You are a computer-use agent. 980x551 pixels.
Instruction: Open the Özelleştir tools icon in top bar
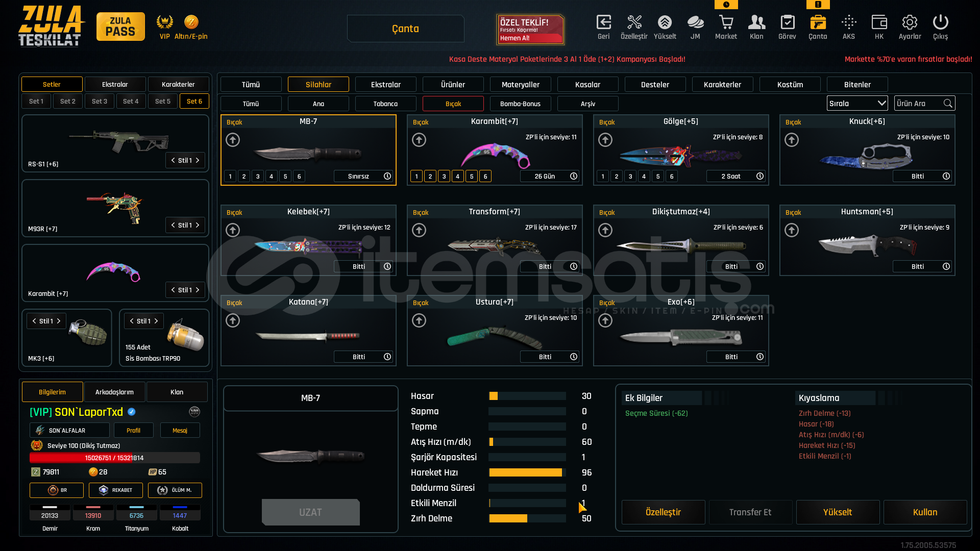point(634,22)
